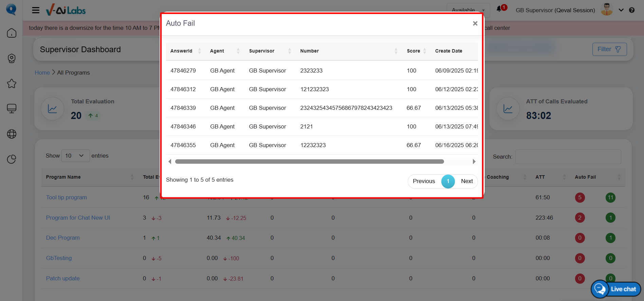Image resolution: width=644 pixels, height=301 pixels.
Task: Open the star favorites sidebar icon
Action: (12, 83)
